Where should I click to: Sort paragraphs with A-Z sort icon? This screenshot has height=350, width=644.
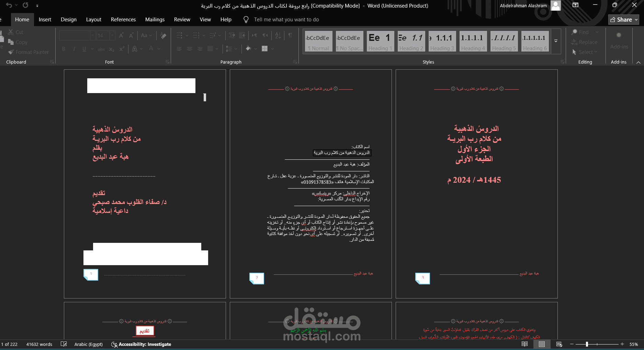[278, 35]
